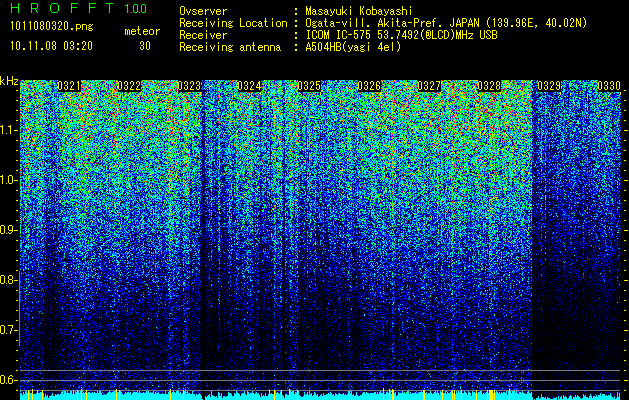Click the HROFFT program title
This screenshot has width=629, height=400.
point(62,8)
